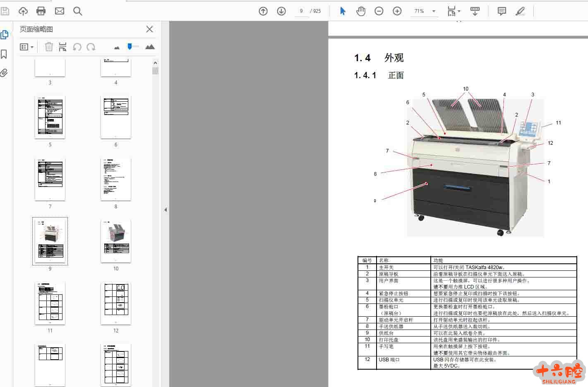Rotate page thumbnails clockwise

91,47
